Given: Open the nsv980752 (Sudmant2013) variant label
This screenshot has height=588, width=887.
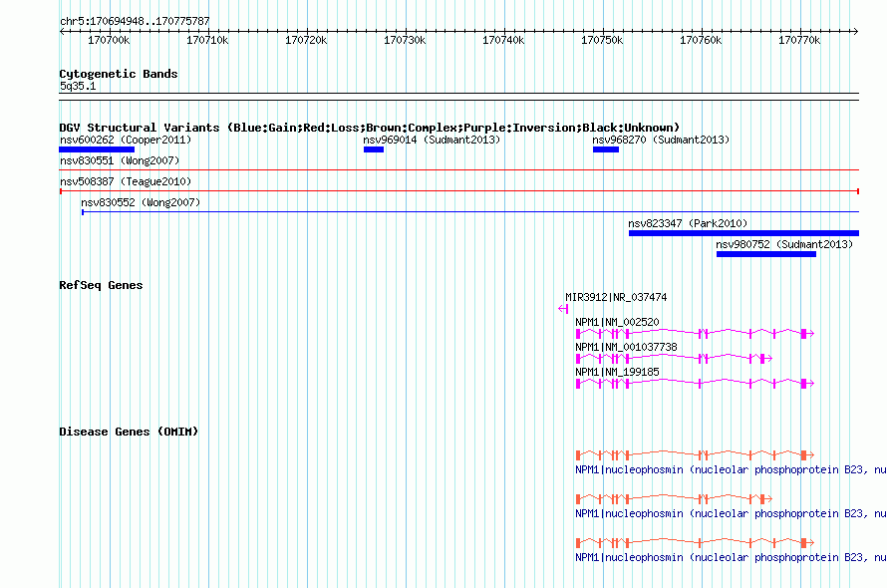Looking at the screenshot, I should 784,244.
